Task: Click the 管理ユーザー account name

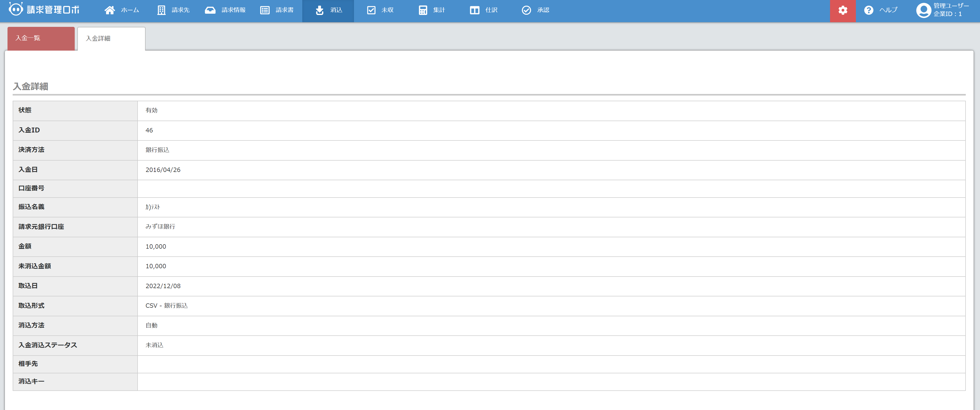Action: tap(951, 6)
